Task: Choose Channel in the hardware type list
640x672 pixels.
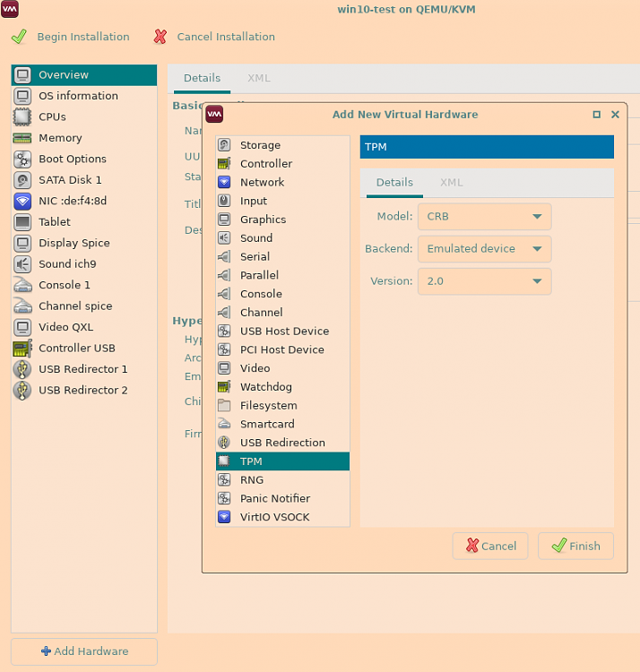Action: tap(282, 313)
